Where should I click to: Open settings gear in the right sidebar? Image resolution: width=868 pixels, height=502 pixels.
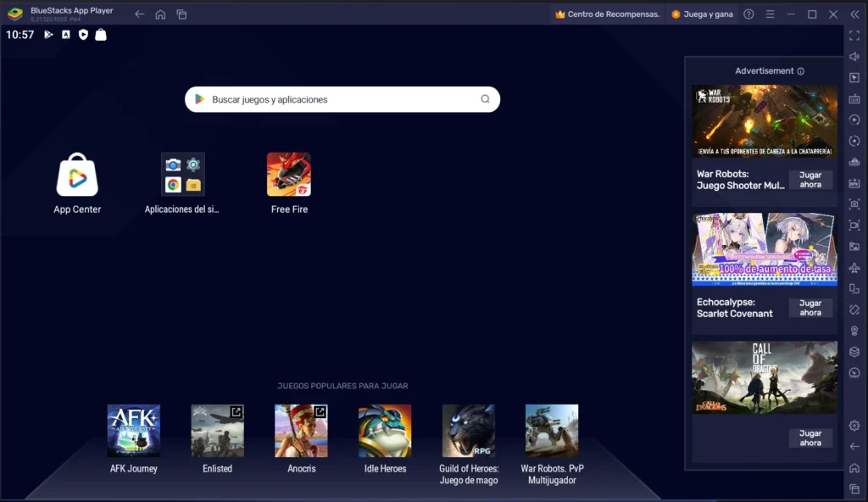(x=854, y=426)
